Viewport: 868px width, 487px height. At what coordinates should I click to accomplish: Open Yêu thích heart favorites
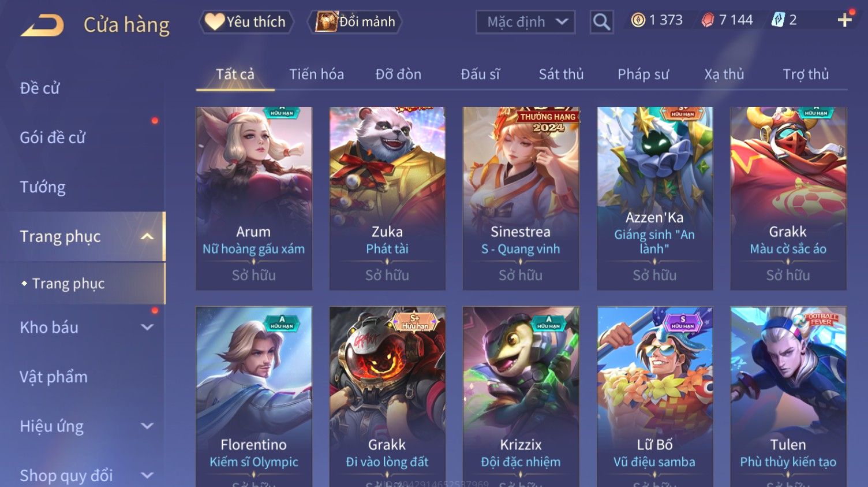pos(246,22)
